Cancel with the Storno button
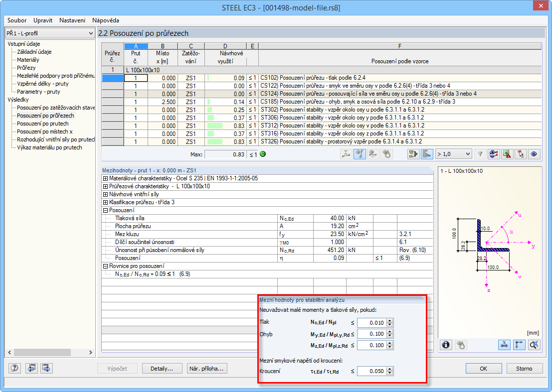 tap(524, 369)
